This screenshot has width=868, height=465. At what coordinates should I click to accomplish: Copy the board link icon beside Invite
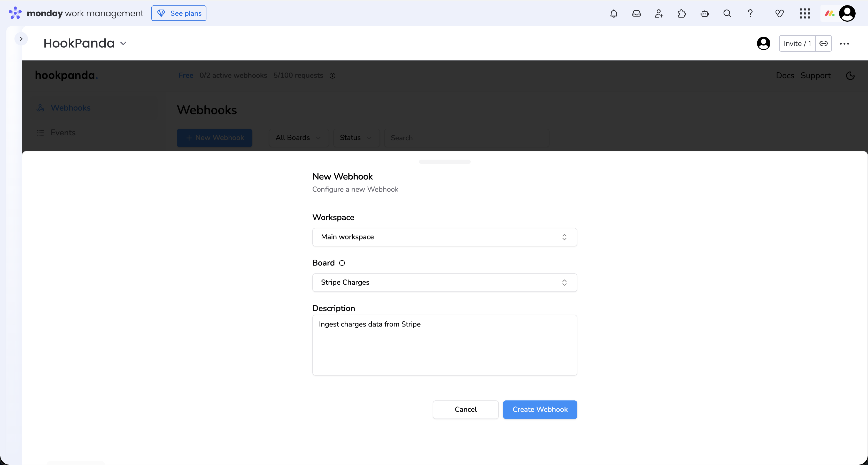point(823,43)
